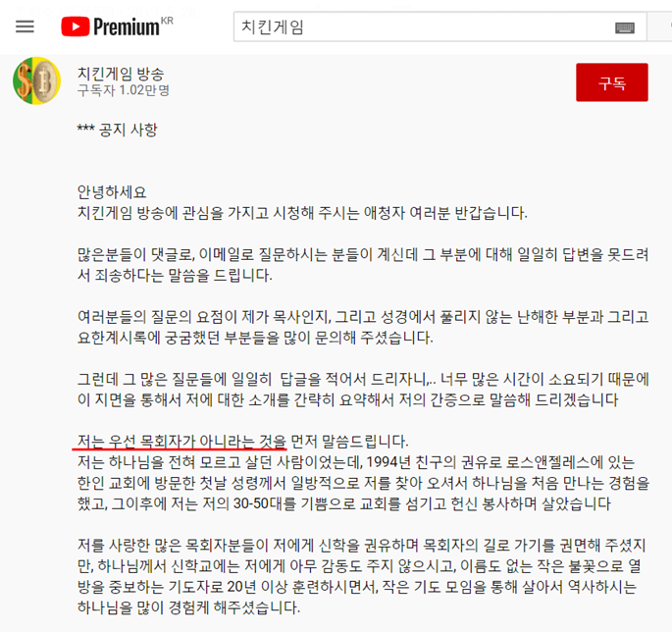Click the paragraph starting 저를 사랑한 많은 목회자분들이
The height and width of the screenshot is (632, 672).
point(361,576)
